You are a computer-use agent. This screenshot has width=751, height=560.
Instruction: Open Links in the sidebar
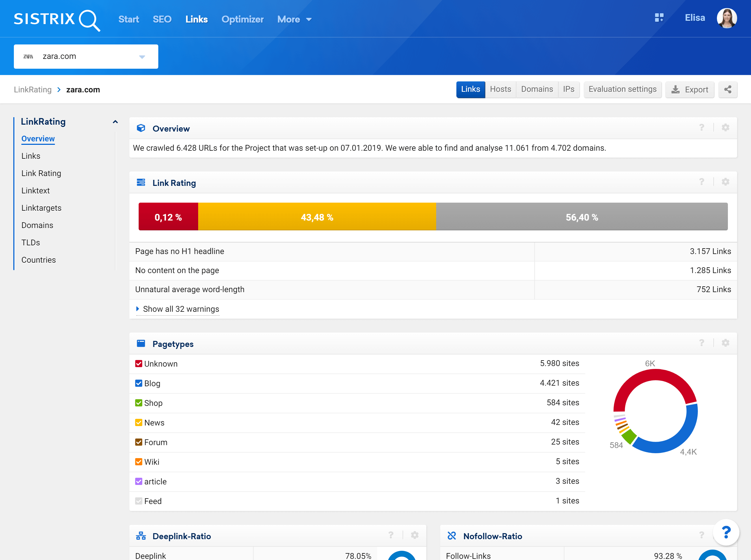[31, 156]
